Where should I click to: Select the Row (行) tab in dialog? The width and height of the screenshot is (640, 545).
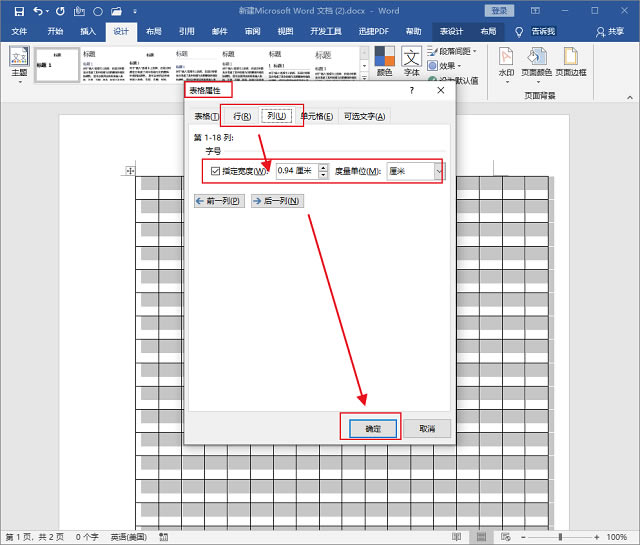point(242,117)
